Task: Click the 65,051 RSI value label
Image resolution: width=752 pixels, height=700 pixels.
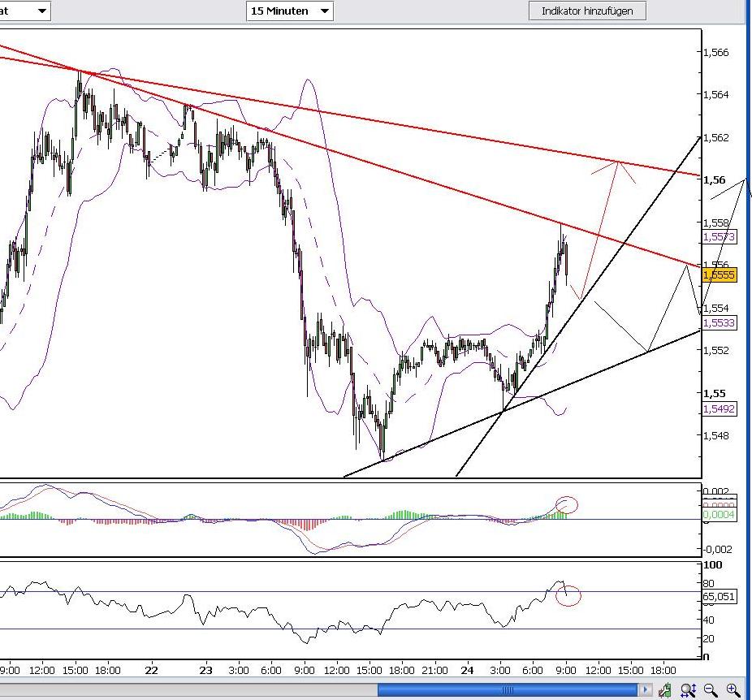Action: pyautogui.click(x=719, y=596)
